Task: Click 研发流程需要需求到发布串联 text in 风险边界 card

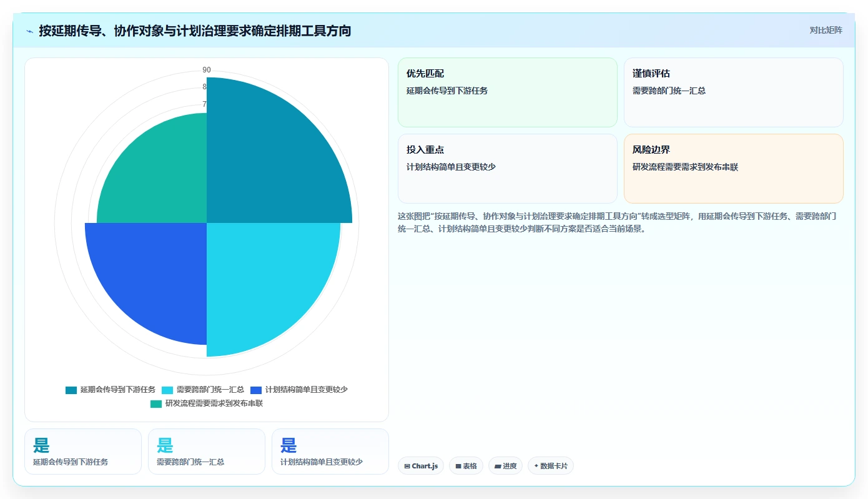Action: pos(685,167)
